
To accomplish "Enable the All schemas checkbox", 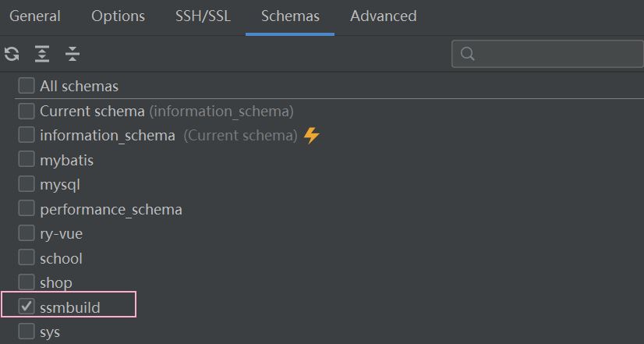I will (x=27, y=86).
